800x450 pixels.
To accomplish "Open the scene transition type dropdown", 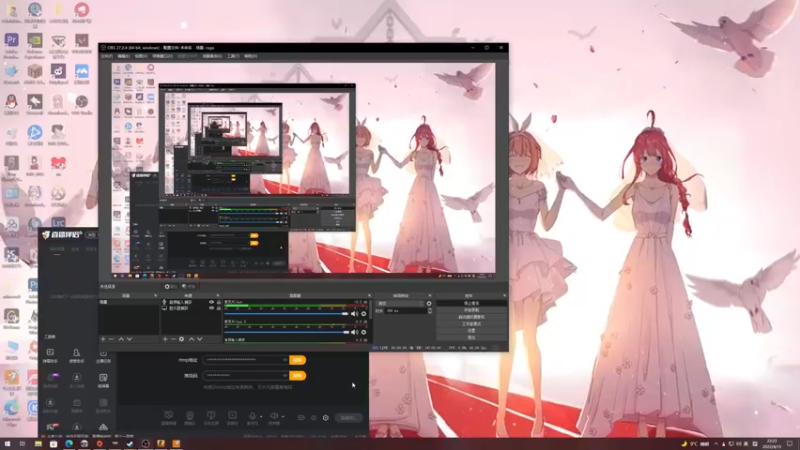I will click(401, 304).
